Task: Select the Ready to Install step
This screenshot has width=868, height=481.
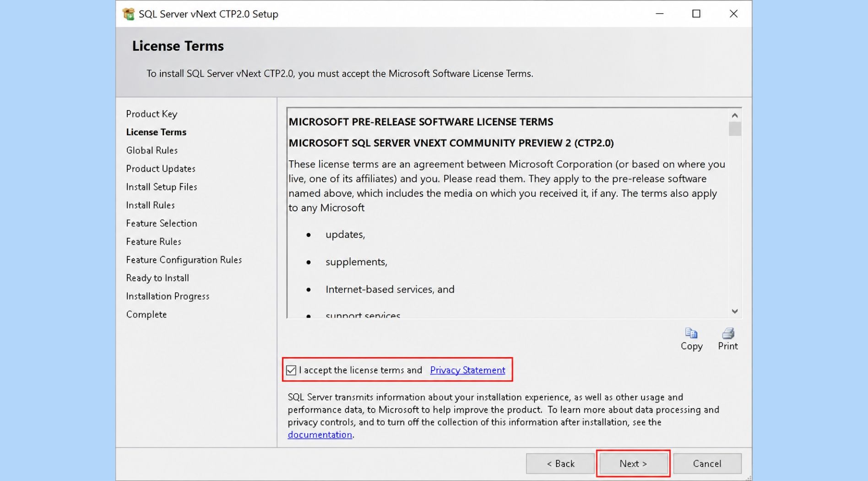Action: click(x=157, y=278)
